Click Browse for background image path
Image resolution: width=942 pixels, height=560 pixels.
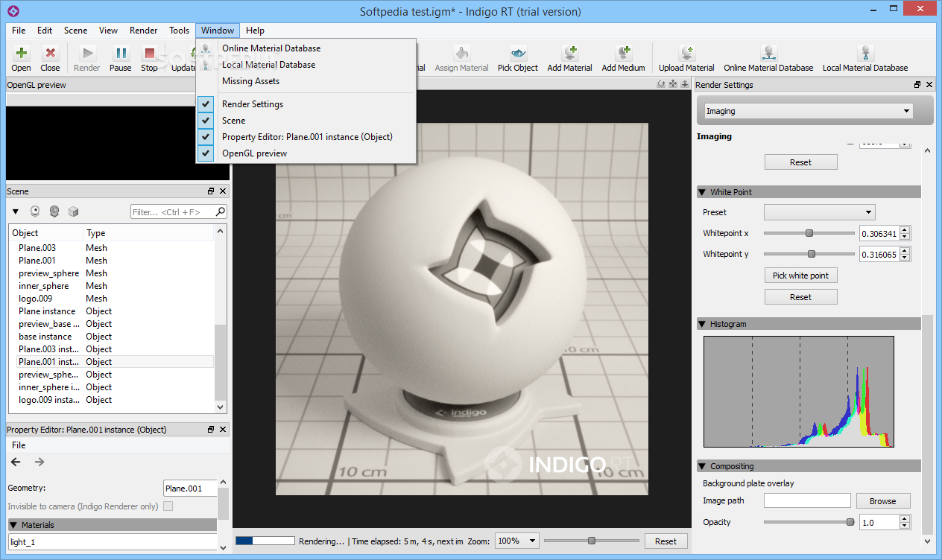tap(883, 501)
